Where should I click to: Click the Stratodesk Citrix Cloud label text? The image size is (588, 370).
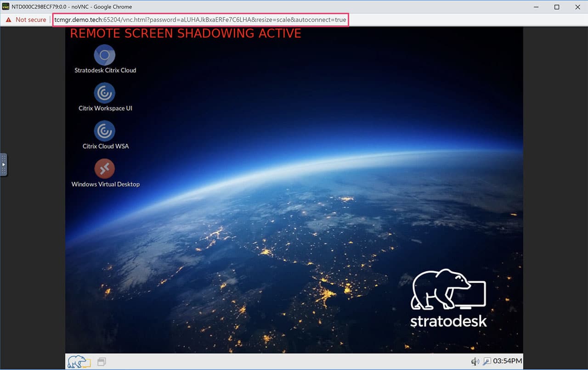click(x=105, y=70)
